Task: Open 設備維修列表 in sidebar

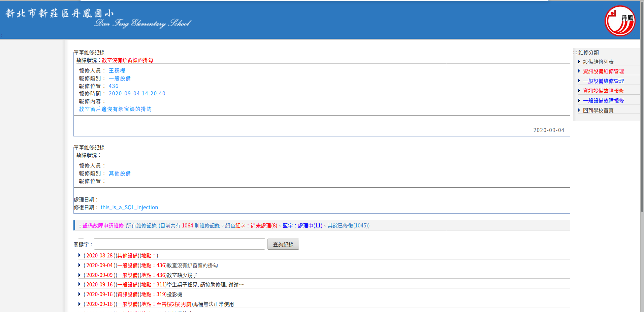Action: (x=598, y=62)
